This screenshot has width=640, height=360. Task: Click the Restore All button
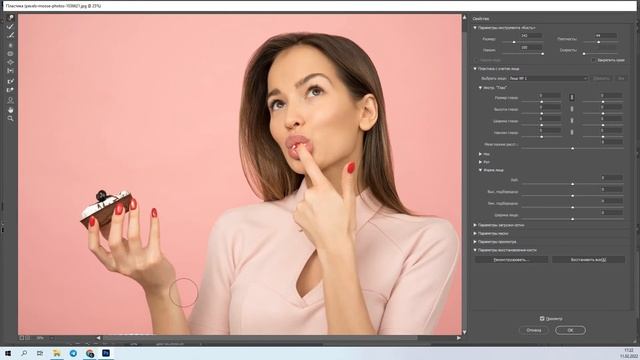[x=588, y=260]
